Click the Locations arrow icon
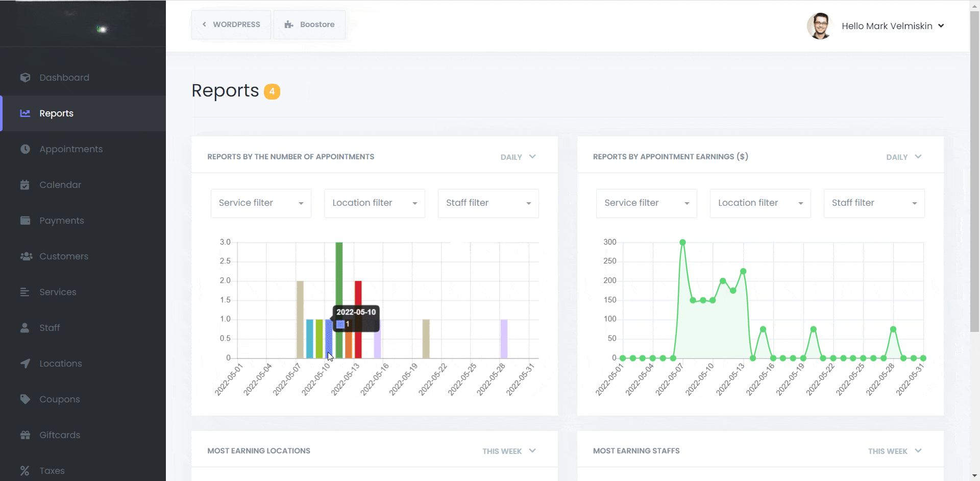Viewport: 980px width, 481px height. tap(25, 364)
